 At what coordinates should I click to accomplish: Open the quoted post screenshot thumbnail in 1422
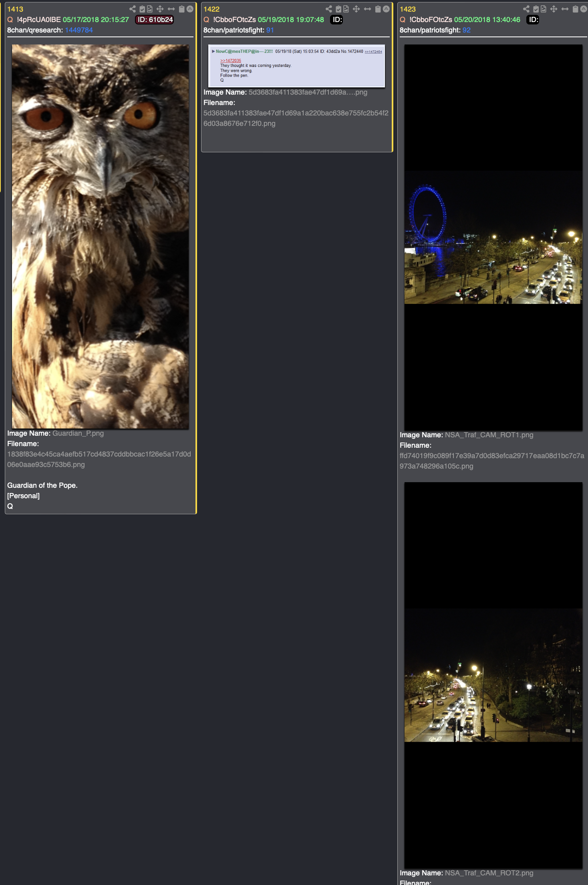point(297,66)
